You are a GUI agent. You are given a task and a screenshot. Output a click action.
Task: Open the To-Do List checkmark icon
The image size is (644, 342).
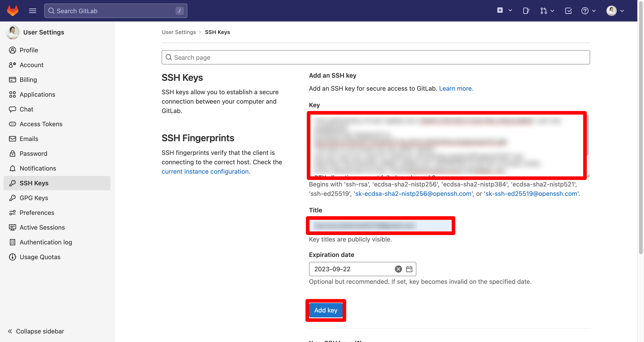coord(568,11)
